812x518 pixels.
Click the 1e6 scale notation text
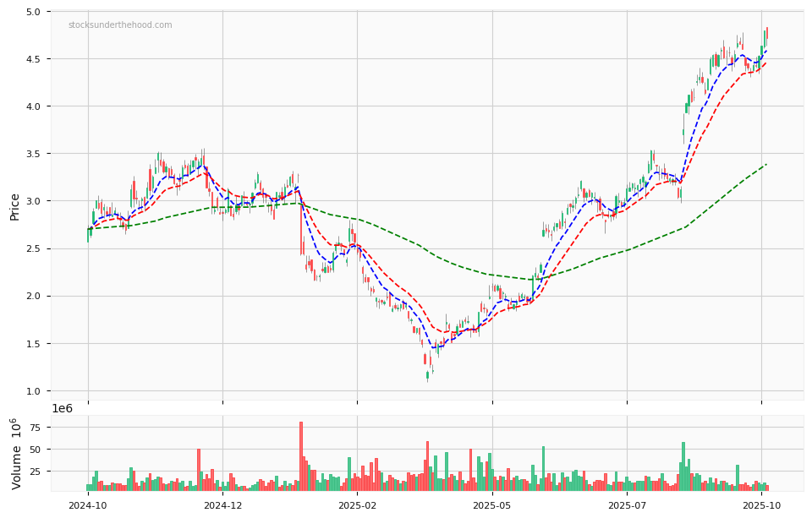pyautogui.click(x=63, y=408)
